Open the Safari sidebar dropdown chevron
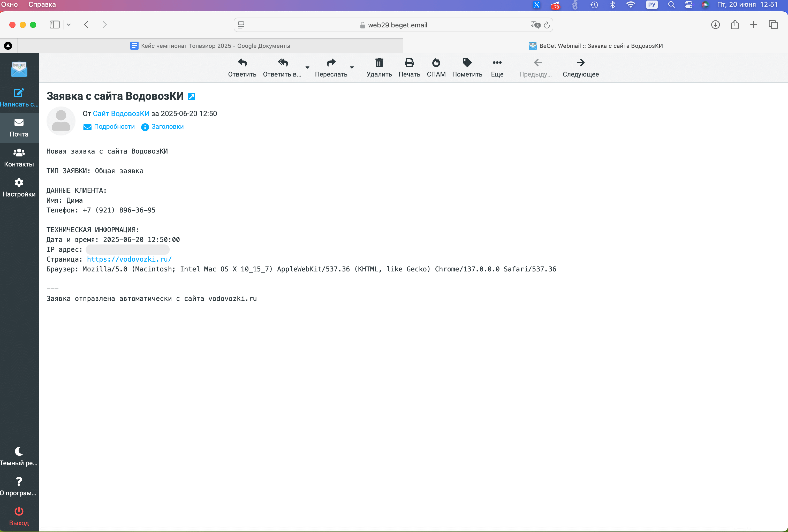Viewport: 788px width, 532px height. point(69,25)
